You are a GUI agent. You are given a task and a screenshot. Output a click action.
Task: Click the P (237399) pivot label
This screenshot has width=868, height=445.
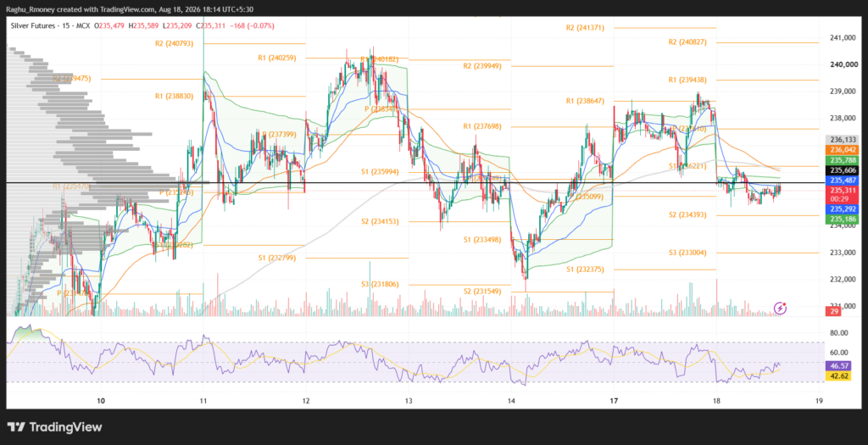[280, 135]
